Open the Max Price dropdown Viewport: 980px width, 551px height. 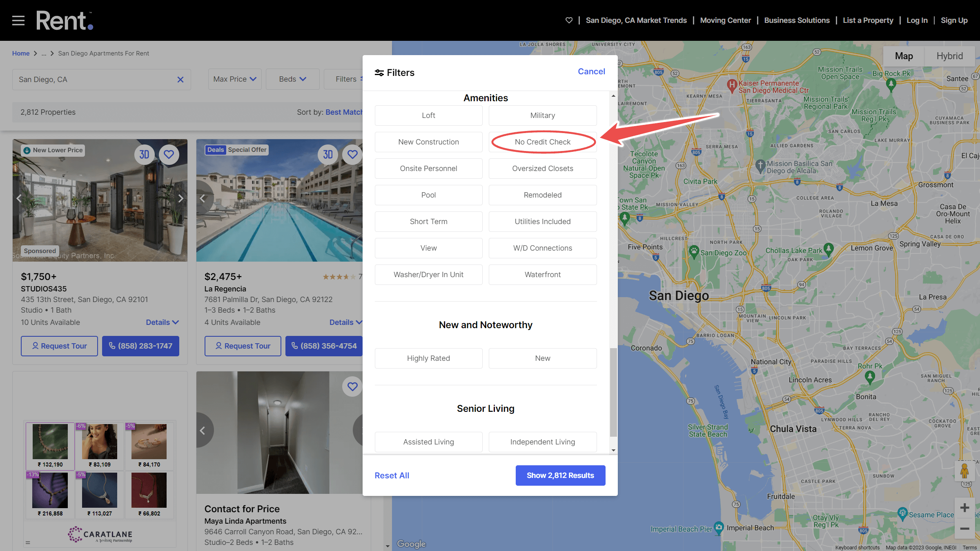coord(234,79)
